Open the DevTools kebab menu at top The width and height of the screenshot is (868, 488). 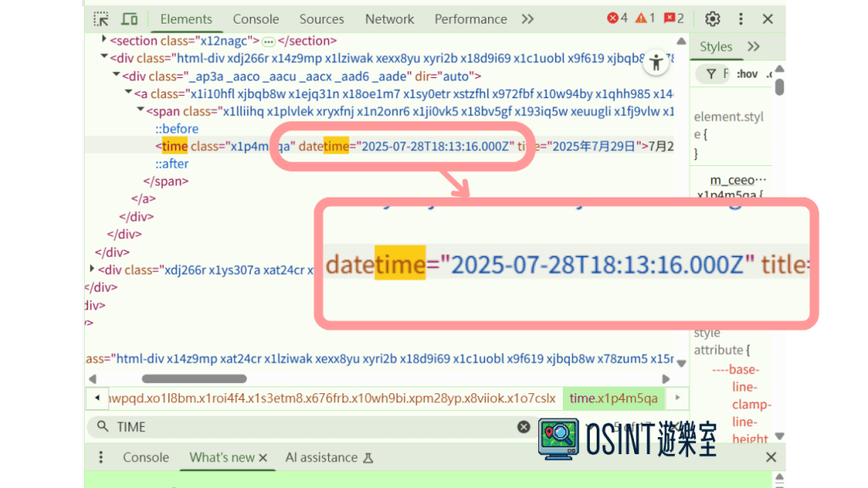pyautogui.click(x=741, y=19)
